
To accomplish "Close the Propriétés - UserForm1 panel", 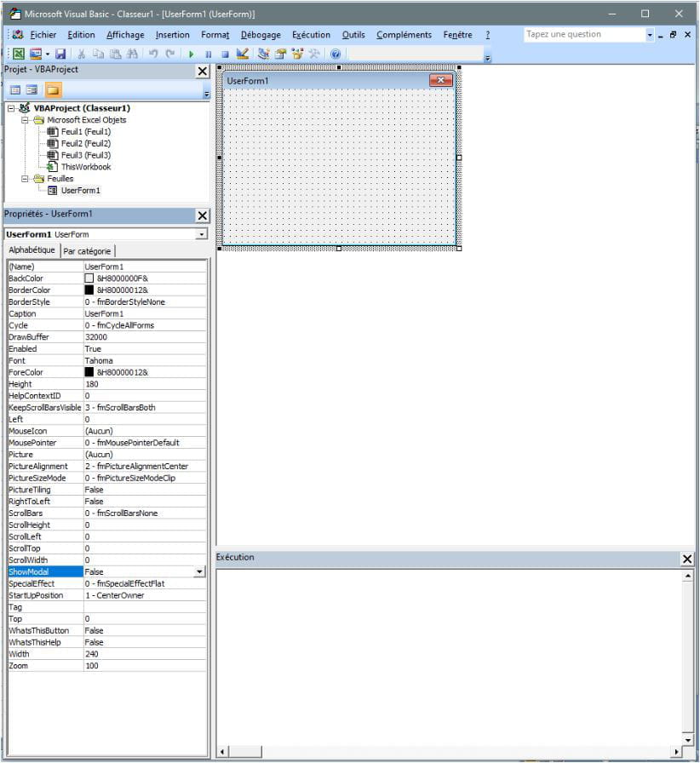I will tap(203, 215).
